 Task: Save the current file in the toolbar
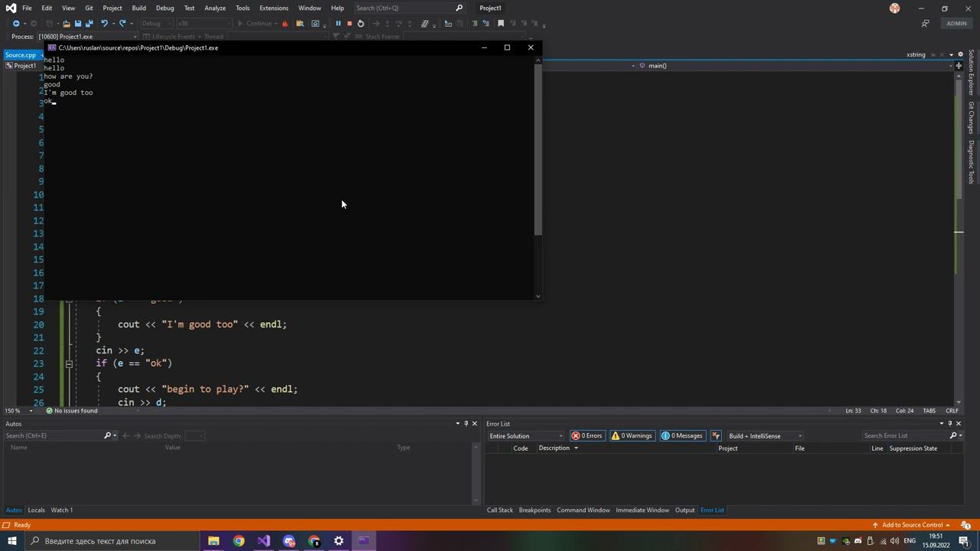(x=78, y=23)
